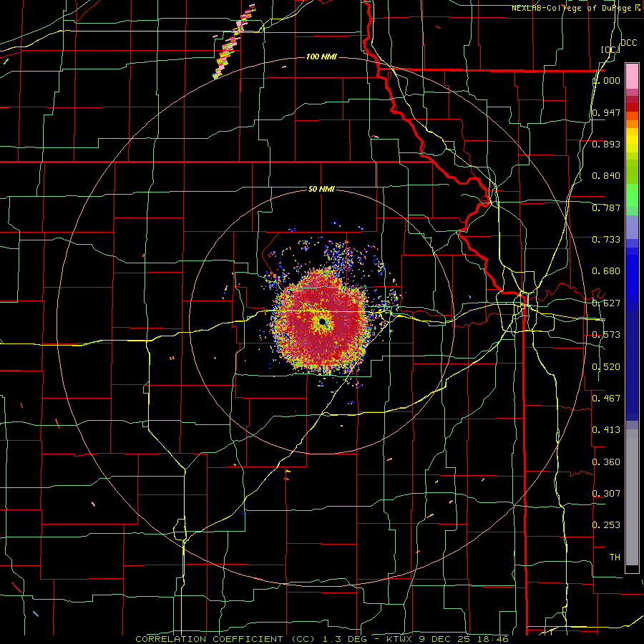Pick the bright green band in color scale
644x644 pixels.
point(632,195)
